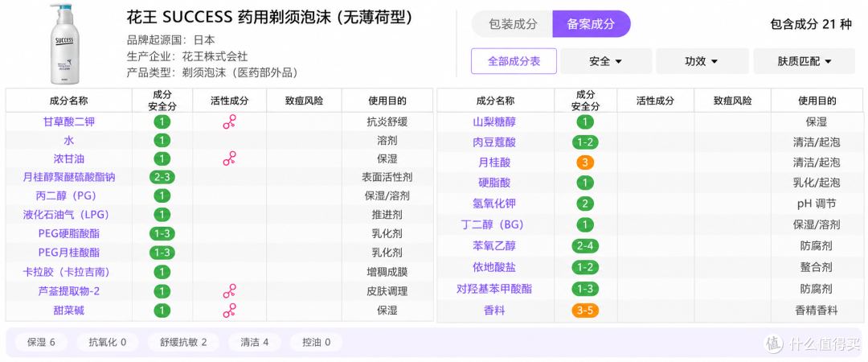
Task: Open the 肤质匹配 dropdown
Action: (x=804, y=61)
